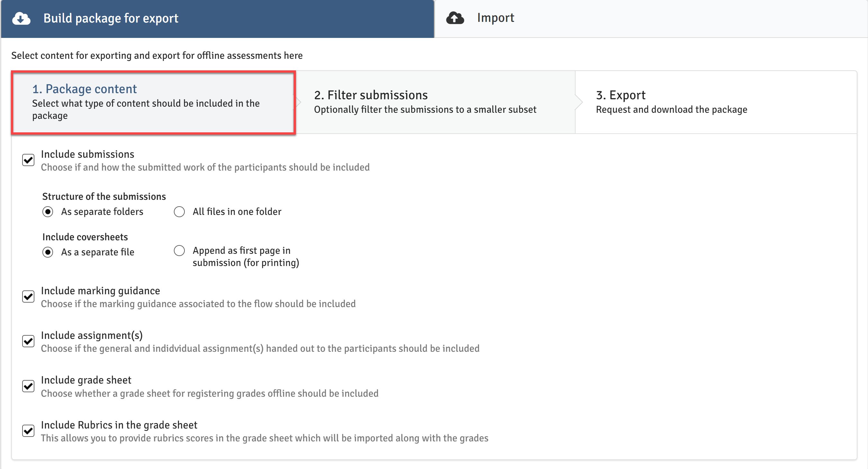
Task: Disable Include Rubrics in the grade sheet
Action: point(28,431)
